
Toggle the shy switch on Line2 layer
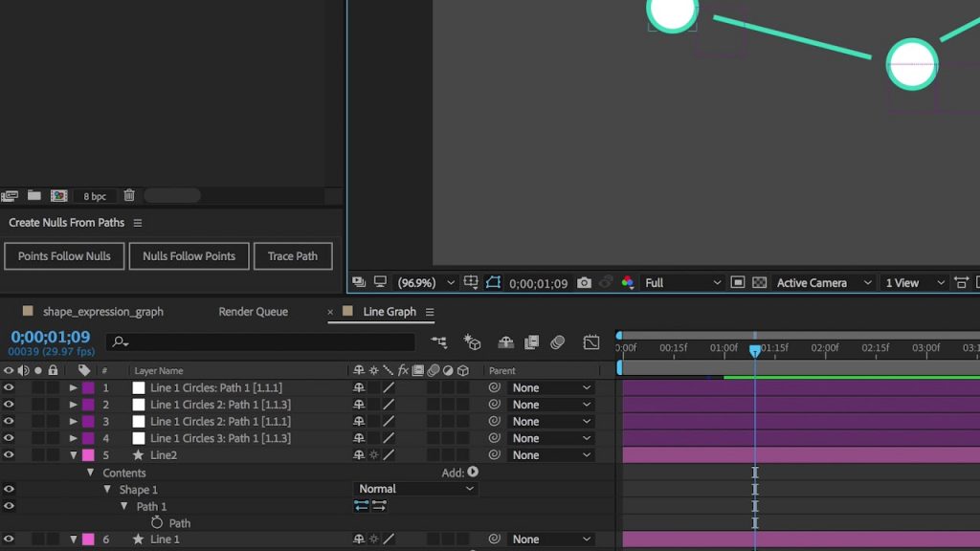(x=359, y=454)
